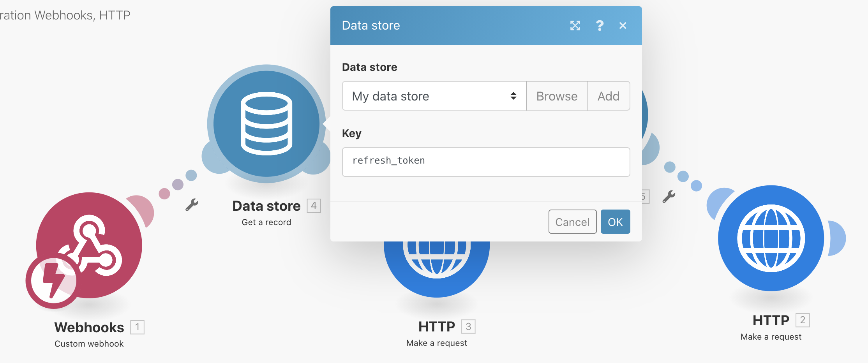868x363 pixels.
Task: Click wrench icon between Webhooks and Data store
Action: tap(192, 204)
